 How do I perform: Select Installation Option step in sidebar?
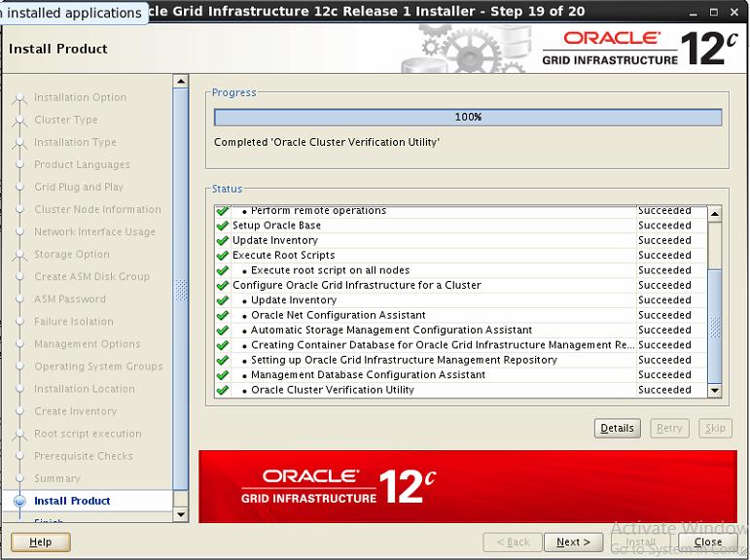point(81,97)
